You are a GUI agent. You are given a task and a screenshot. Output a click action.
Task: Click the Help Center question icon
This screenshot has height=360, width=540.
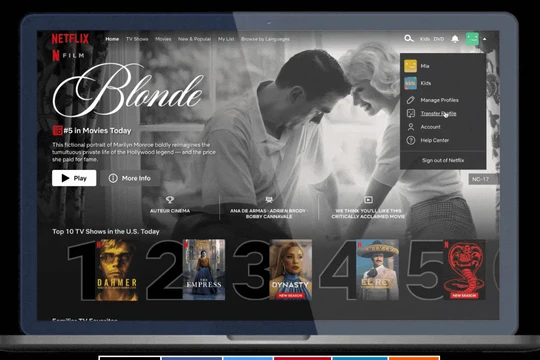(411, 140)
